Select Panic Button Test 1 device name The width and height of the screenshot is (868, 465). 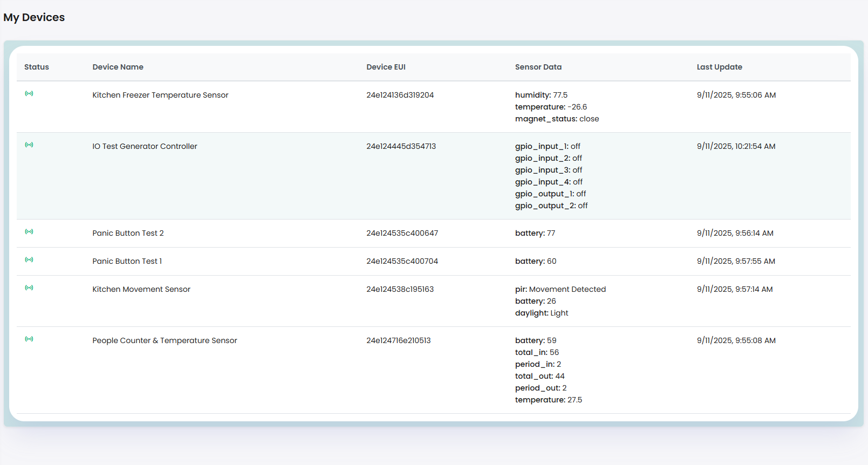click(127, 261)
